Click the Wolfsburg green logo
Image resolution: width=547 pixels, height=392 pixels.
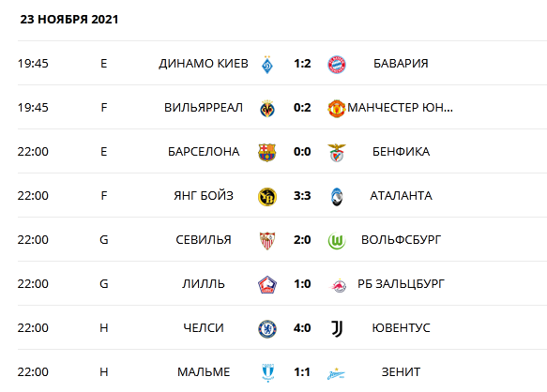tap(337, 241)
